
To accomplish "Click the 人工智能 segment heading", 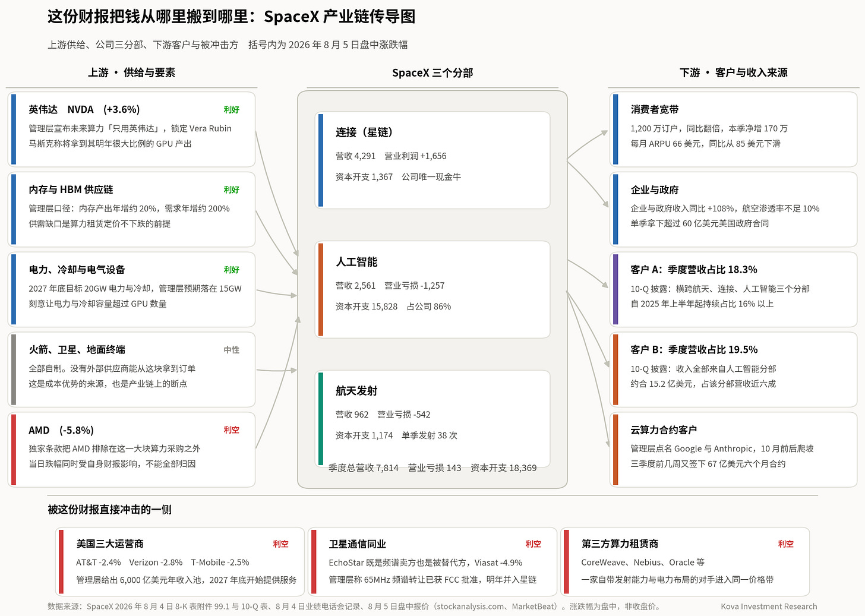I will [356, 262].
